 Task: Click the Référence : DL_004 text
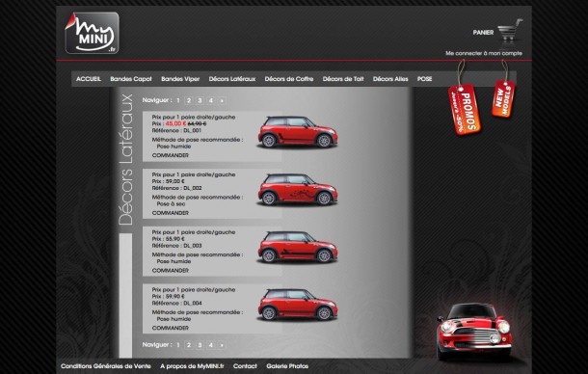pos(177,303)
